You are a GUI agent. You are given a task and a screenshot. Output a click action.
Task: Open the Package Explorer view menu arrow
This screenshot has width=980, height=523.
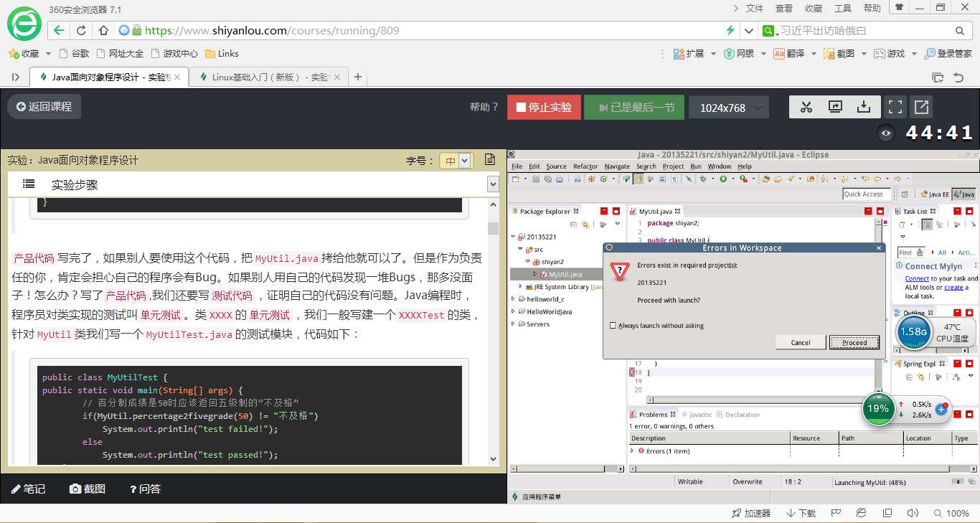pyautogui.click(x=617, y=224)
